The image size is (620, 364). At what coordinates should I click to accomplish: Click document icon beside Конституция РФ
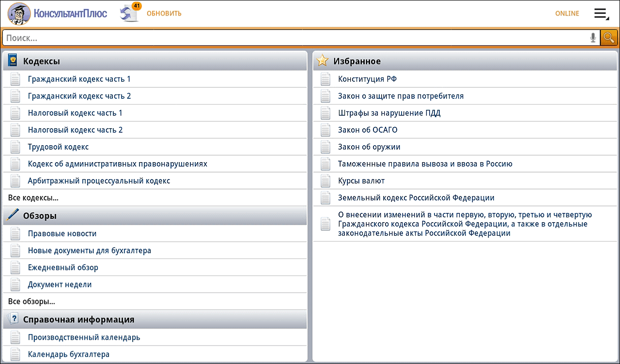point(325,79)
